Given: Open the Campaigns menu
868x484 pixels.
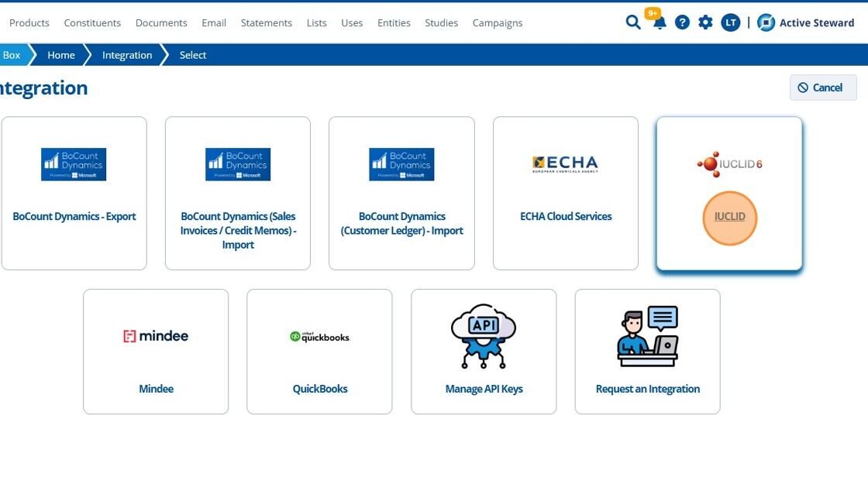Looking at the screenshot, I should click(497, 22).
